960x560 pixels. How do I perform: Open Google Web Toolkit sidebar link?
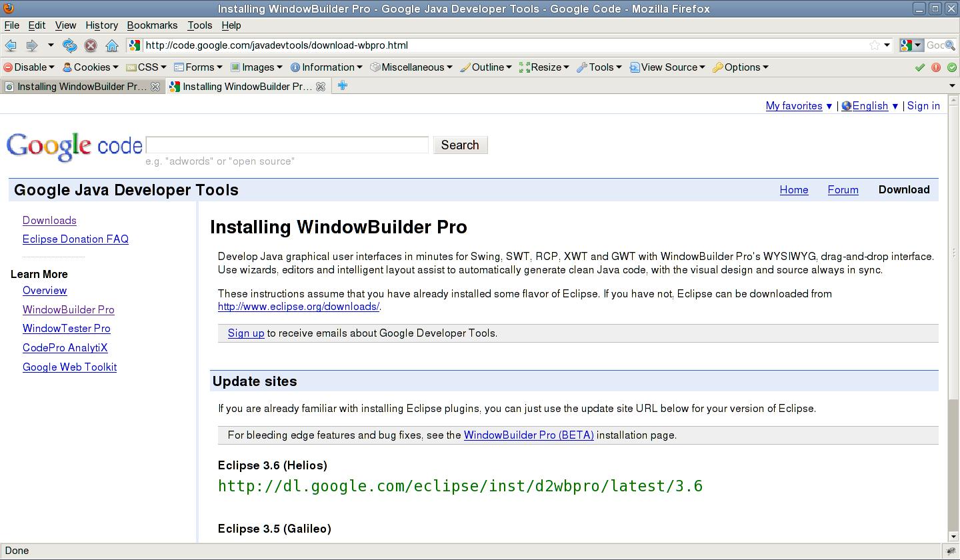(x=70, y=367)
